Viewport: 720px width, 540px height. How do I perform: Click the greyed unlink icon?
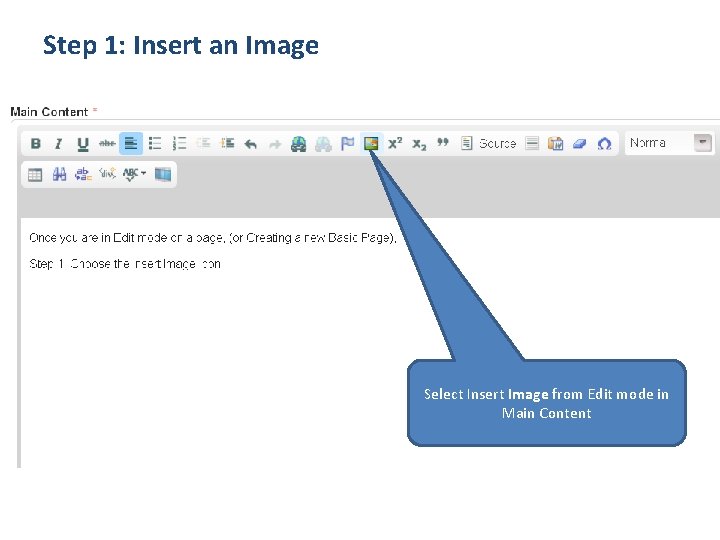(323, 144)
